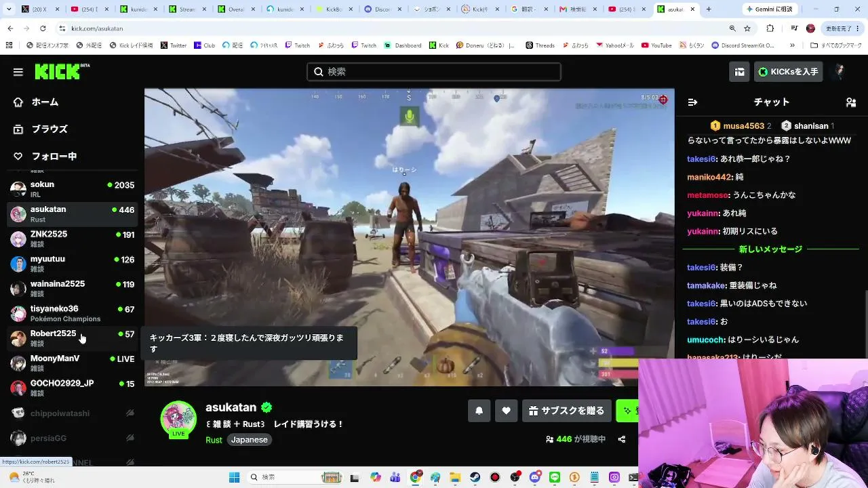Open tisyaneko36 channel in sidebar
This screenshot has height=488, width=868.
[x=73, y=313]
